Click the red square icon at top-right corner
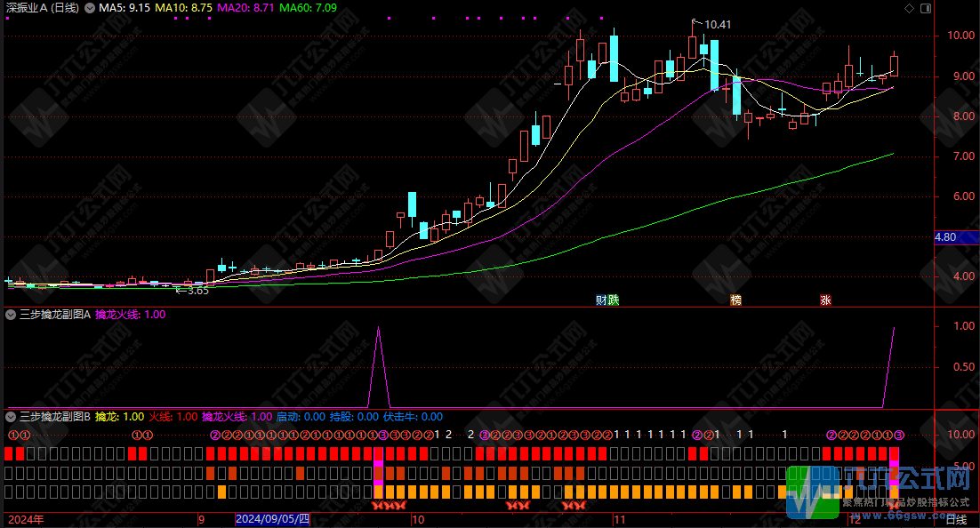Screen dimensions: 980x528 click(925, 8)
